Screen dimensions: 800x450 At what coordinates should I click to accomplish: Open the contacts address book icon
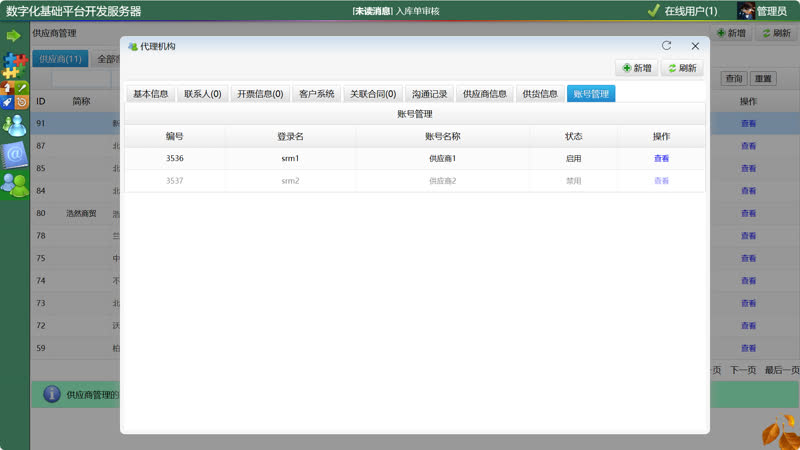tap(14, 154)
